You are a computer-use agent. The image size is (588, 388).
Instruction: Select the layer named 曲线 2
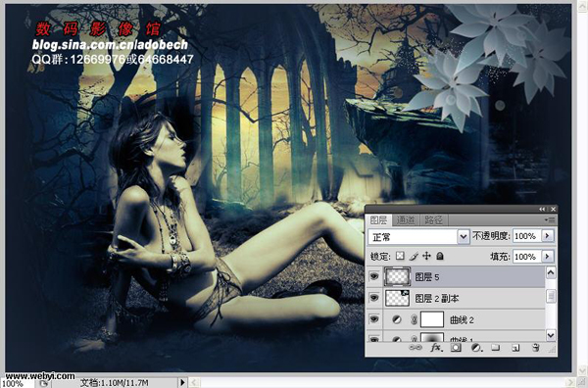[x=465, y=319]
